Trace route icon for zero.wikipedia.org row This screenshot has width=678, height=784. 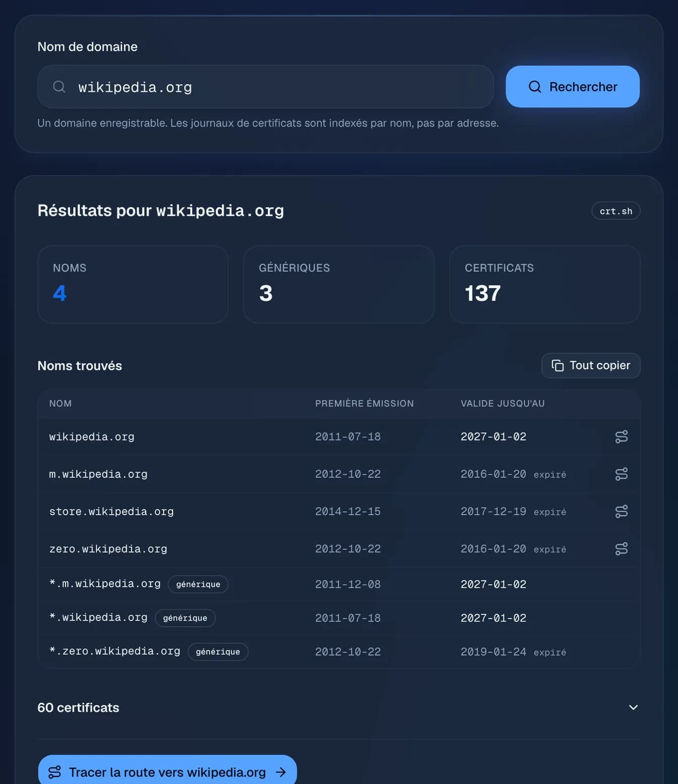(621, 549)
